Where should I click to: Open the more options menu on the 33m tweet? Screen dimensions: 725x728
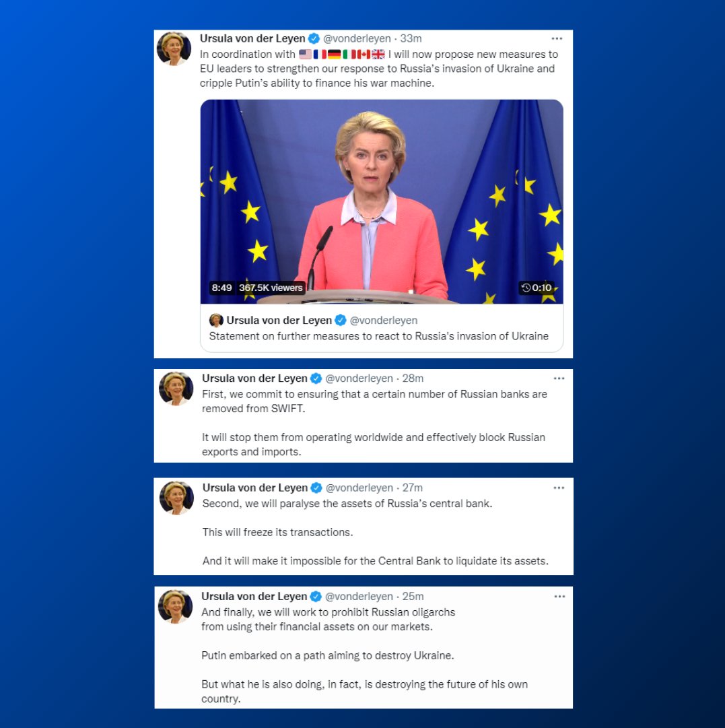coord(557,38)
